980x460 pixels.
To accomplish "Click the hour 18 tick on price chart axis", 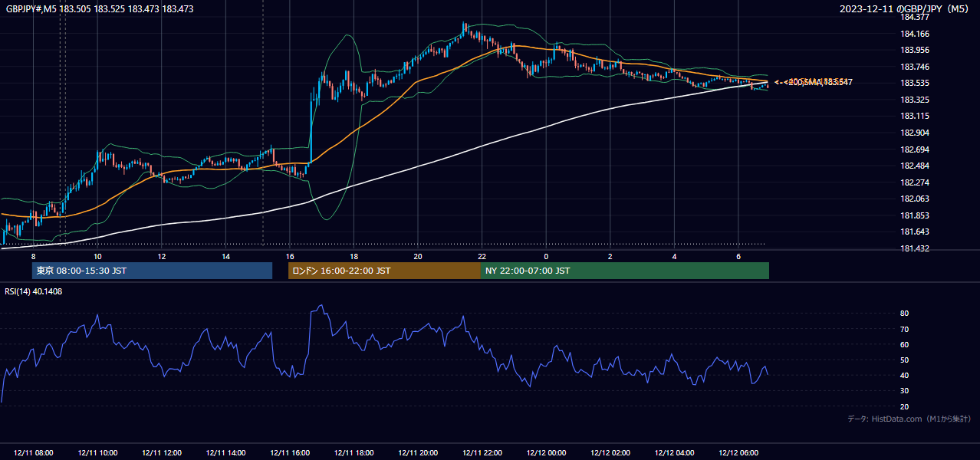I will pyautogui.click(x=354, y=256).
